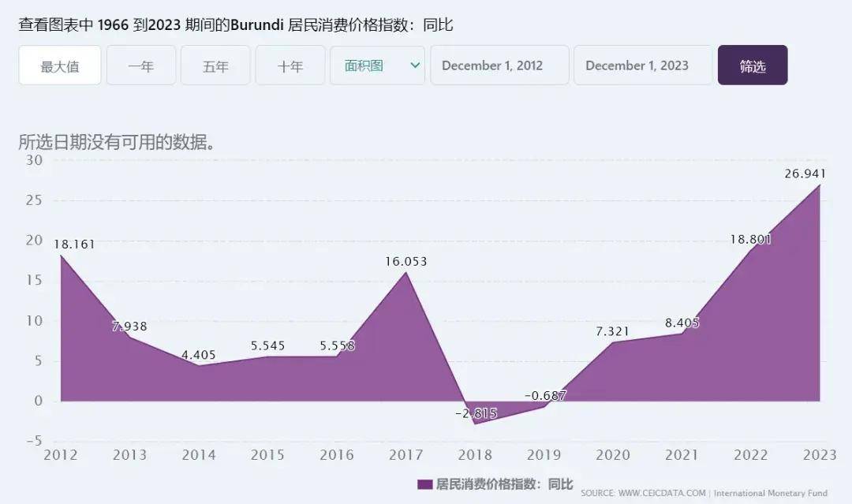Expand the chevron beside 面积图
The width and height of the screenshot is (852, 504).
[413, 65]
